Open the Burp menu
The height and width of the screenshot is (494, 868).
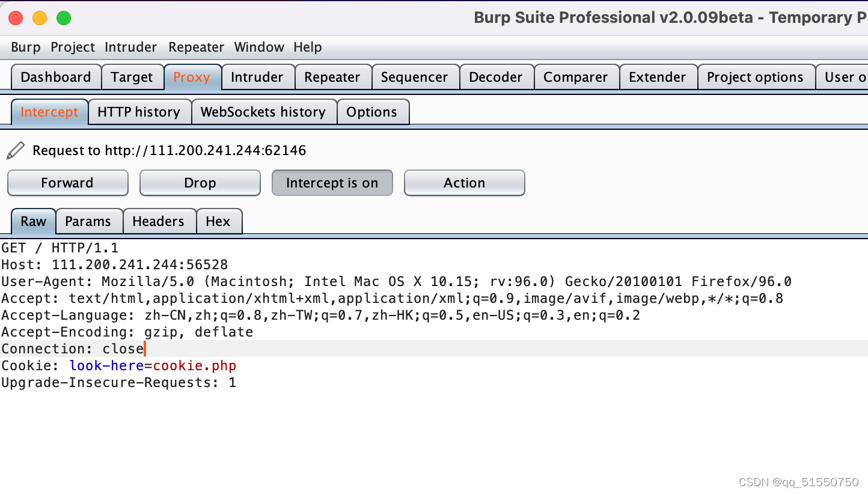tap(26, 47)
